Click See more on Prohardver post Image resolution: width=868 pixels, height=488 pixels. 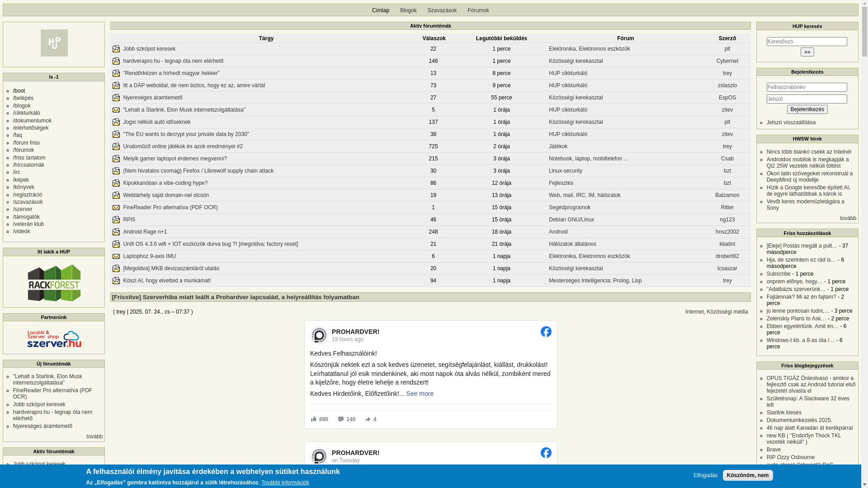[x=420, y=394]
